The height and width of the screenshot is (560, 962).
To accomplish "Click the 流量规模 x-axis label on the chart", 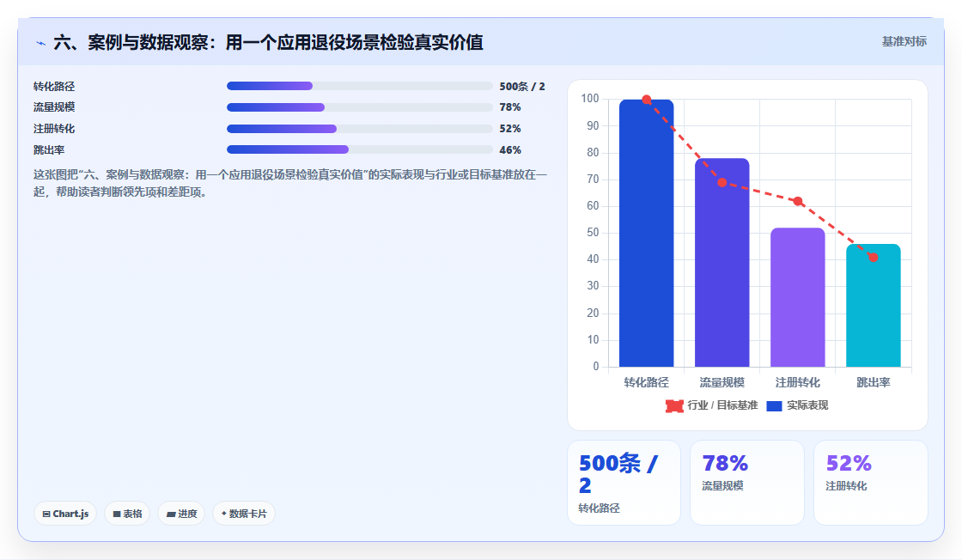I will [721, 382].
